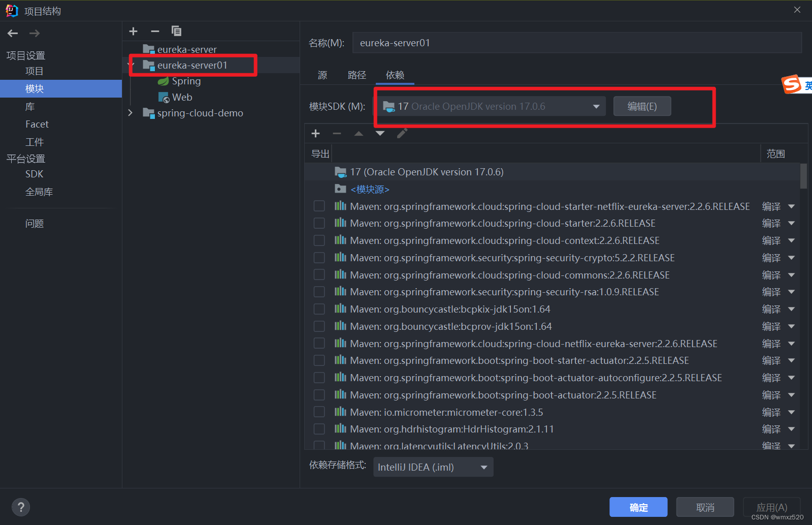812x525 pixels.
Task: Select the Web facet icon
Action: (164, 97)
